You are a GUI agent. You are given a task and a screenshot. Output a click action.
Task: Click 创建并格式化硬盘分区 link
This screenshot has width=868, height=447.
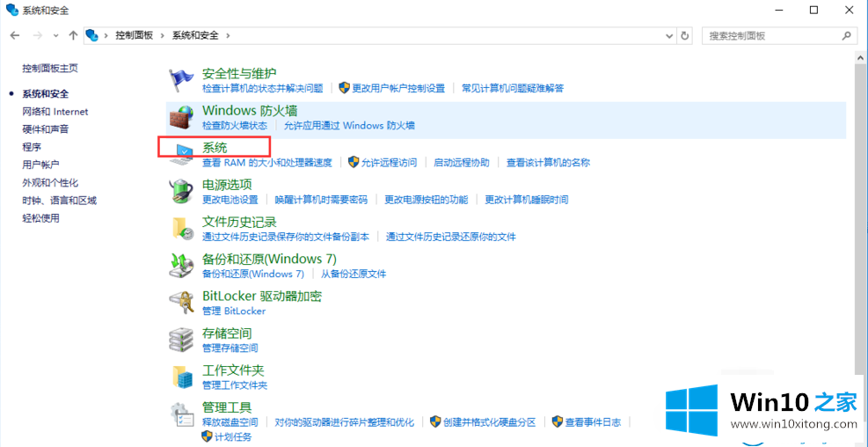click(x=489, y=422)
